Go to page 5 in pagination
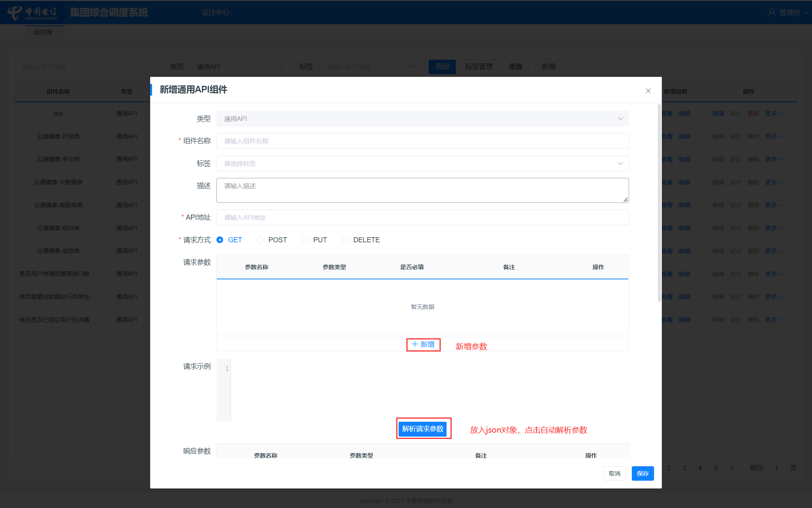 click(716, 468)
